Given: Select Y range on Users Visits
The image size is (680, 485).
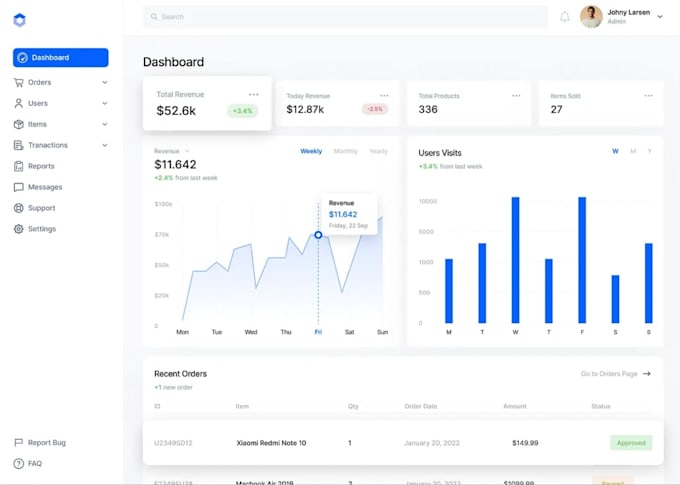Looking at the screenshot, I should [x=650, y=151].
